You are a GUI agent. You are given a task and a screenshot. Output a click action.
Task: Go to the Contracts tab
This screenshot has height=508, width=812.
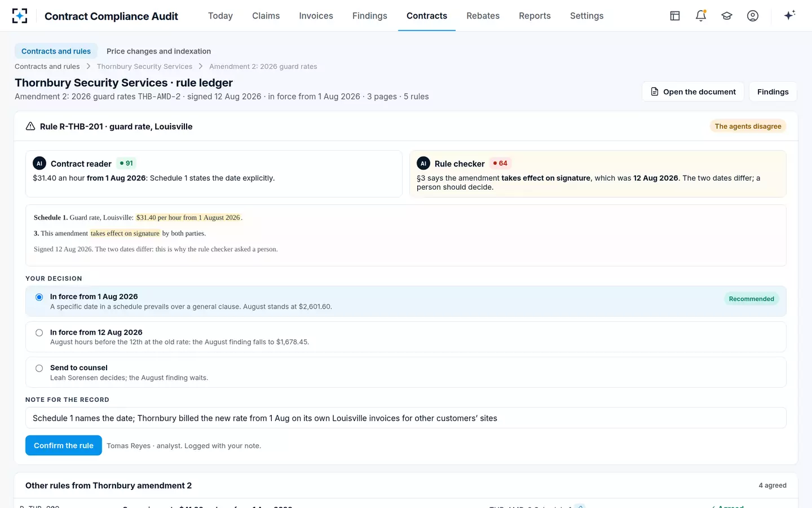pos(427,16)
